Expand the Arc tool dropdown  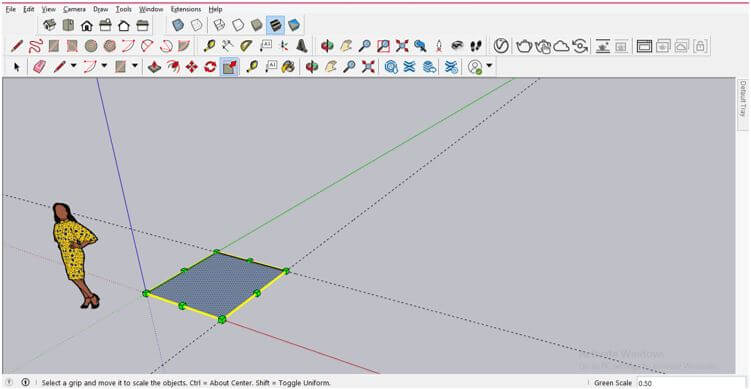[104, 65]
